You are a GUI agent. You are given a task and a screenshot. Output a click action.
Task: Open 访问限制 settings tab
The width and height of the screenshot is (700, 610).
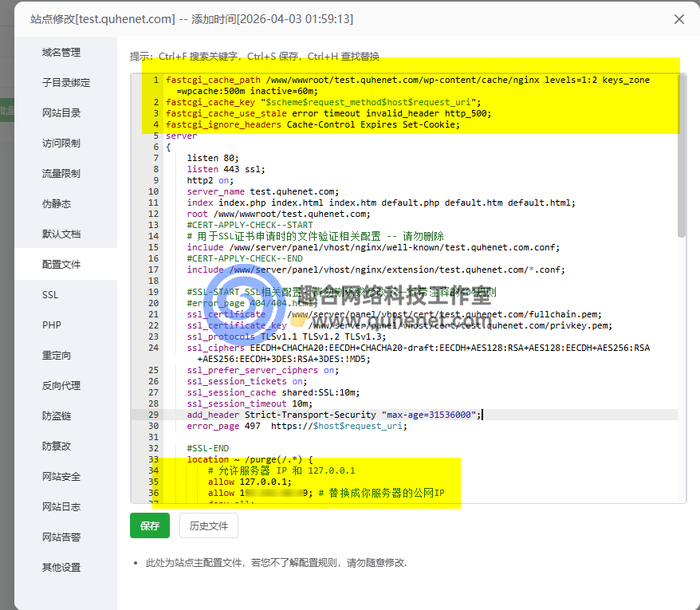pyautogui.click(x=61, y=144)
